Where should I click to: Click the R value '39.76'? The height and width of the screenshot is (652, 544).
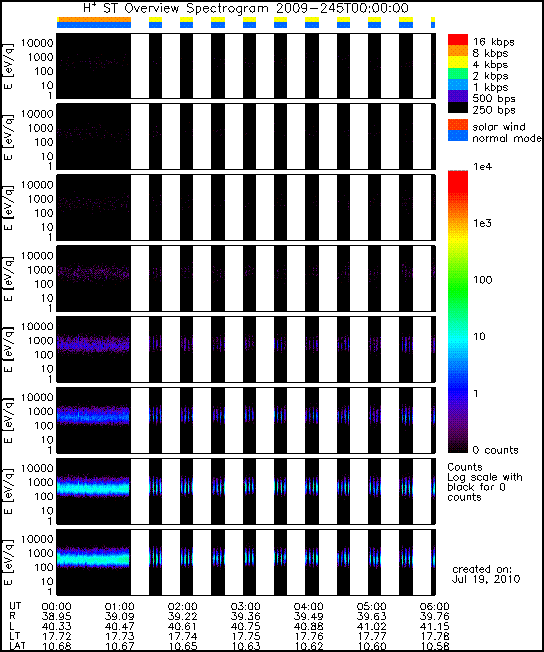point(434,616)
